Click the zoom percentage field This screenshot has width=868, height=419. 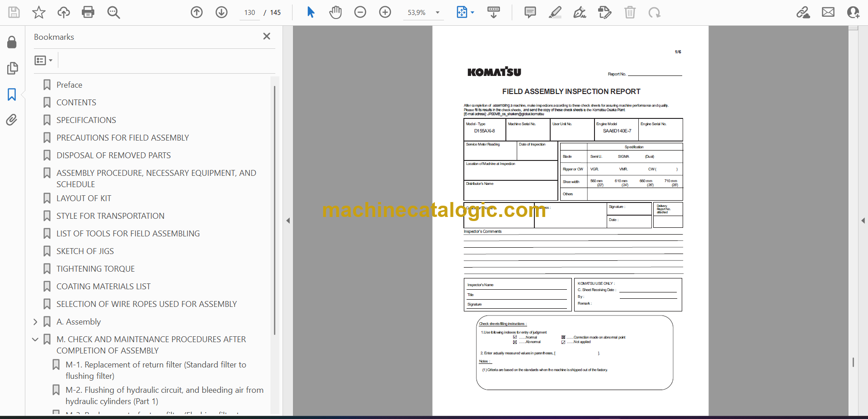pos(417,13)
